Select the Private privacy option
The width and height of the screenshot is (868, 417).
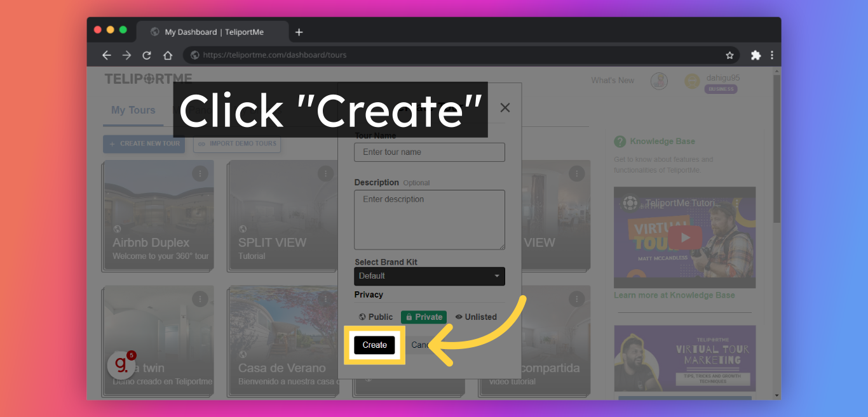pyautogui.click(x=424, y=317)
